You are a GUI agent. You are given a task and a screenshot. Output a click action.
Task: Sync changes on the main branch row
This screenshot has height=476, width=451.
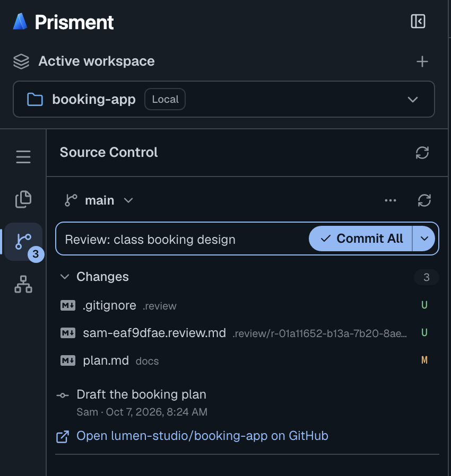tap(424, 200)
